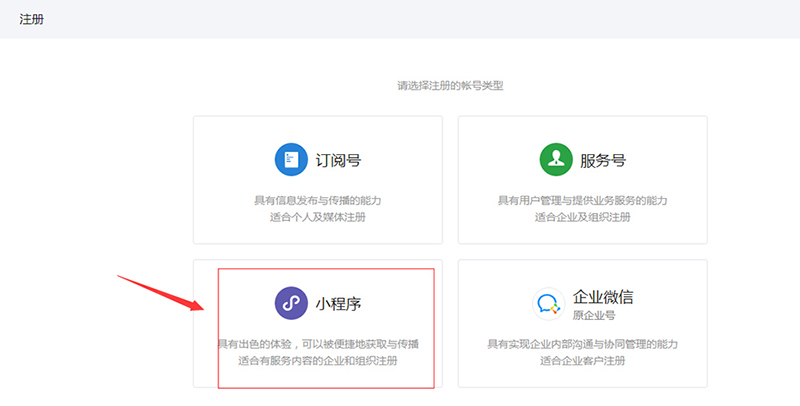The width and height of the screenshot is (800, 406).
Task: Select the 小程序 title text
Action: 337,302
